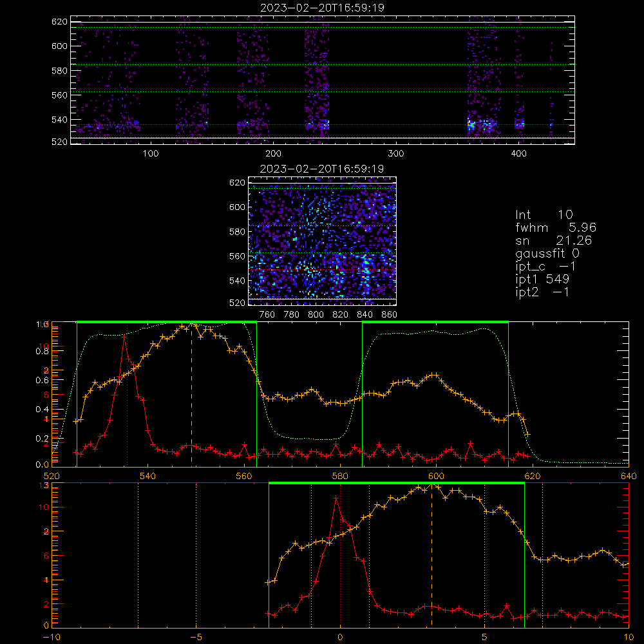Click x-axis label 640 of the profile plot
Image resolution: width=644 pixels, height=644 pixels.
pyautogui.click(x=629, y=476)
